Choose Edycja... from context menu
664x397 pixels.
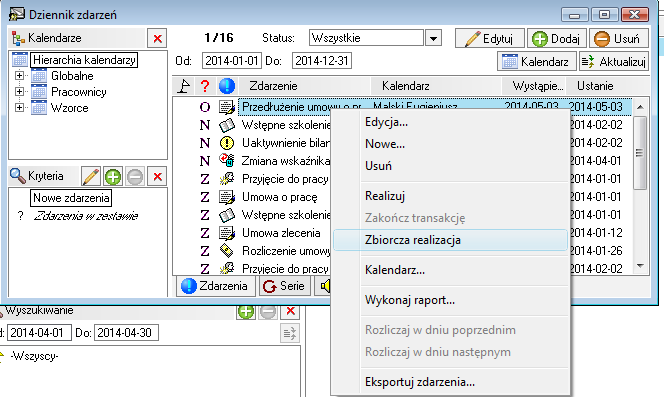(x=386, y=122)
